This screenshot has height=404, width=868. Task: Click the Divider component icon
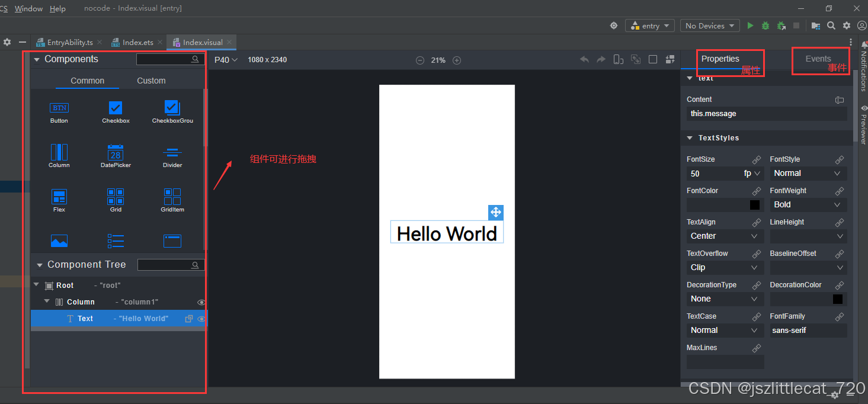click(172, 152)
